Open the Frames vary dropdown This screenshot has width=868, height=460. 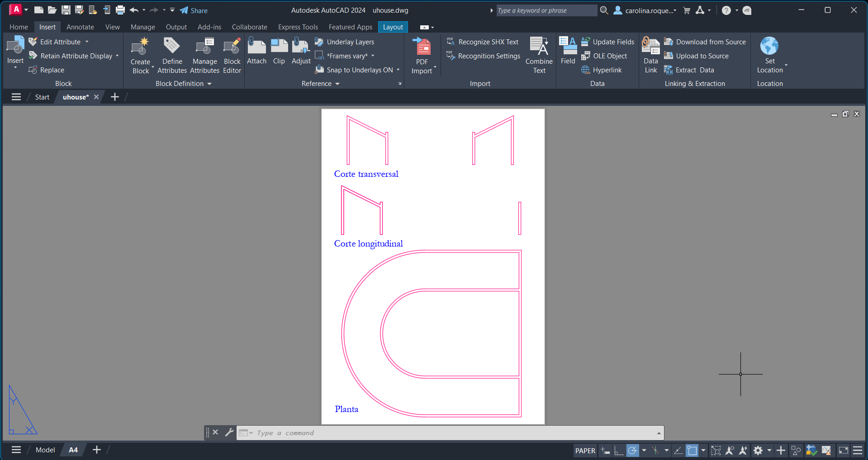pyautogui.click(x=373, y=56)
